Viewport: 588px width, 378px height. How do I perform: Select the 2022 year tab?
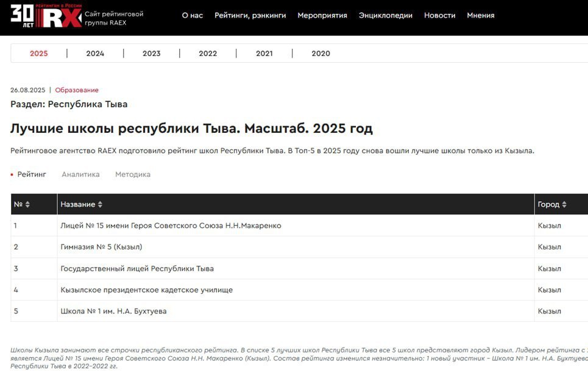[x=208, y=54]
